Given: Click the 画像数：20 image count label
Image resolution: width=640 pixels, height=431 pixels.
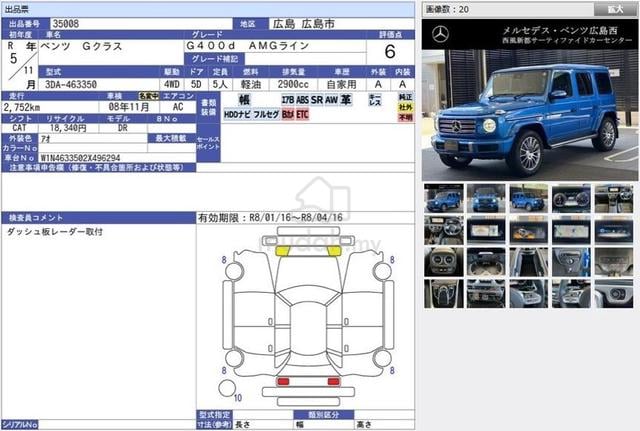Looking at the screenshot, I should click(447, 9).
